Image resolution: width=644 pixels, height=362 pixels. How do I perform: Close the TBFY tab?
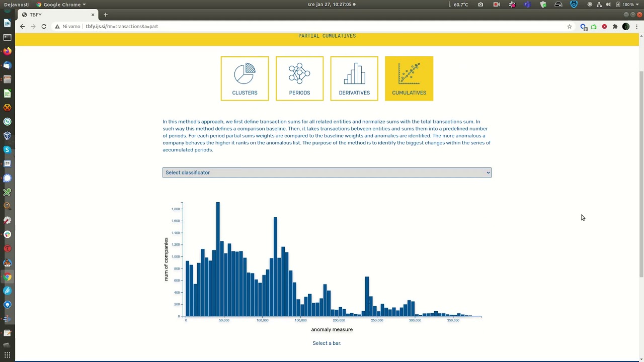tap(93, 15)
